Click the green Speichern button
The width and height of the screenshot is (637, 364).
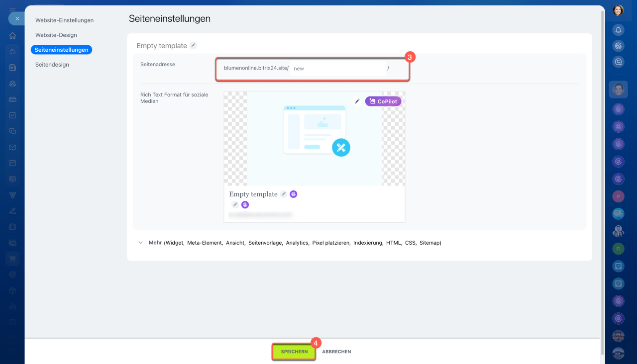(294, 352)
